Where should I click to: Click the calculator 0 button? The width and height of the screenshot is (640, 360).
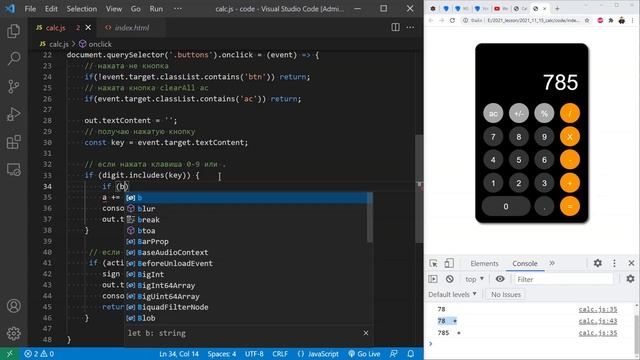pyautogui.click(x=506, y=207)
